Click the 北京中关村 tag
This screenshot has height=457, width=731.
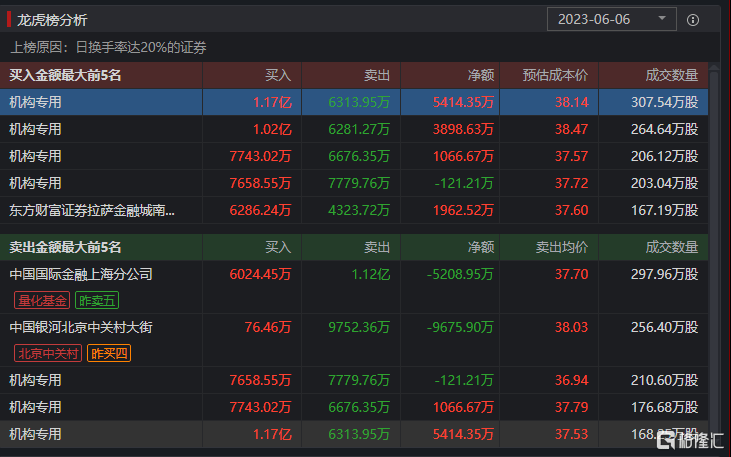(48, 353)
